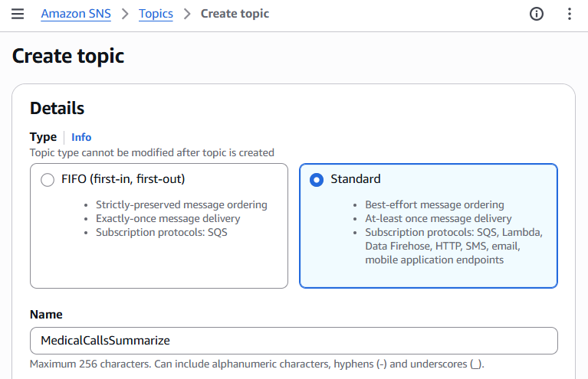The image size is (588, 379).
Task: Navigate to Topics breadcrumb link
Action: [156, 14]
